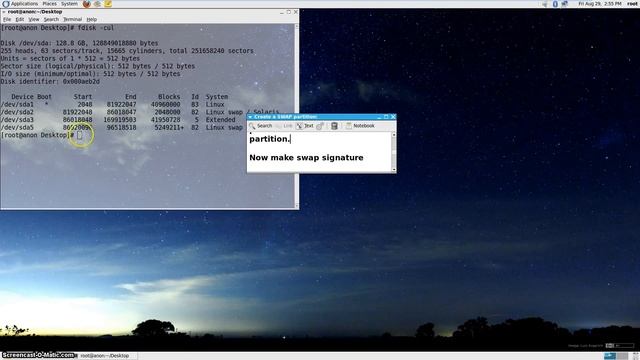Click the volume icon in system tray
640x360 pixels.
click(x=545, y=4)
